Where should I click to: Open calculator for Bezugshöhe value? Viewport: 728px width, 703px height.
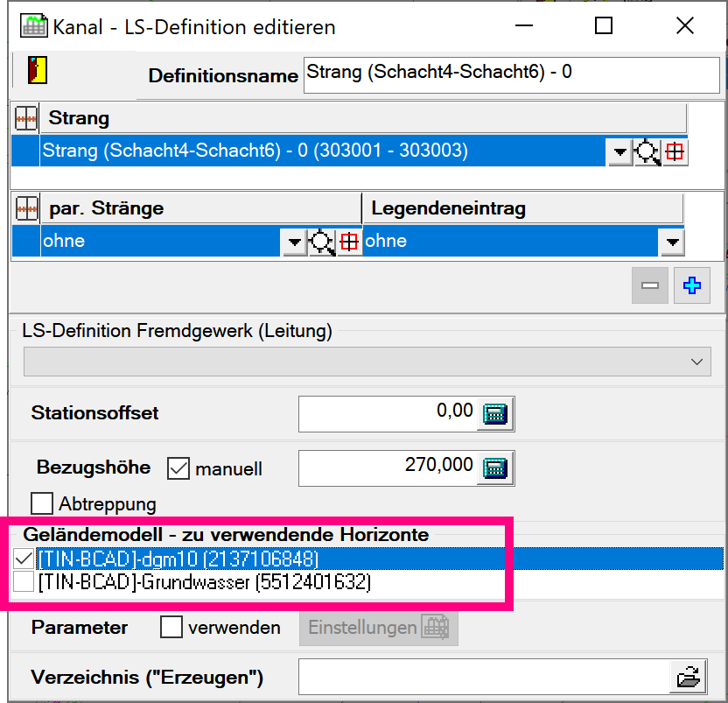(x=495, y=468)
